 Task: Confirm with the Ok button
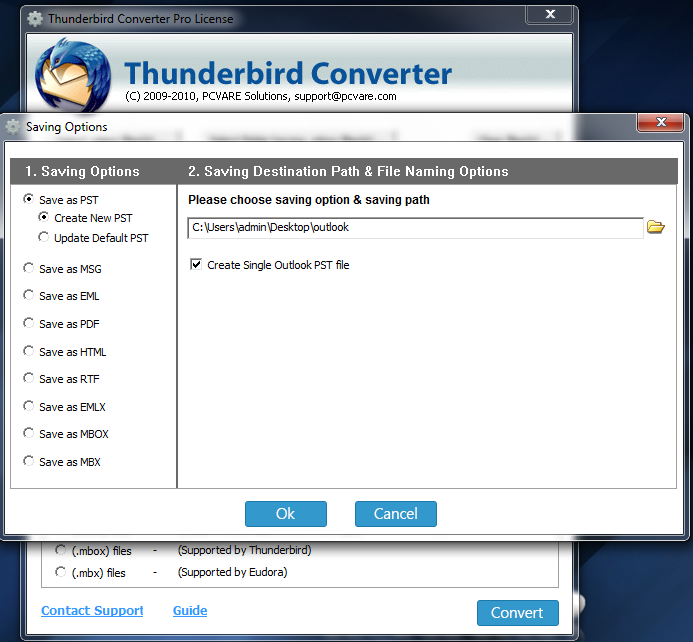click(x=286, y=514)
